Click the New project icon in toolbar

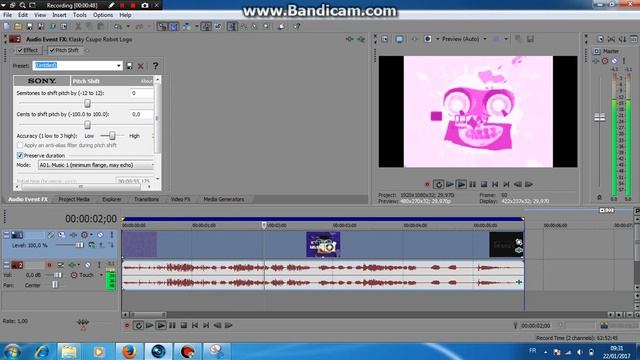pos(7,27)
